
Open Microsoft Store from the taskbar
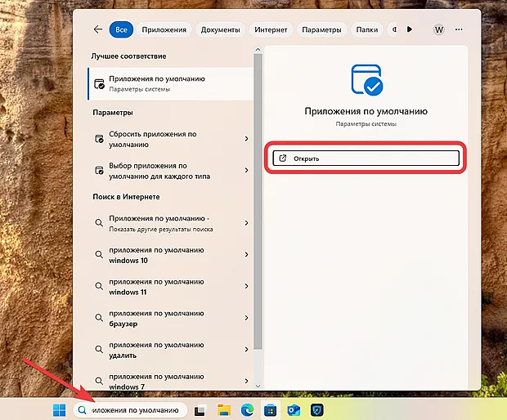click(271, 410)
